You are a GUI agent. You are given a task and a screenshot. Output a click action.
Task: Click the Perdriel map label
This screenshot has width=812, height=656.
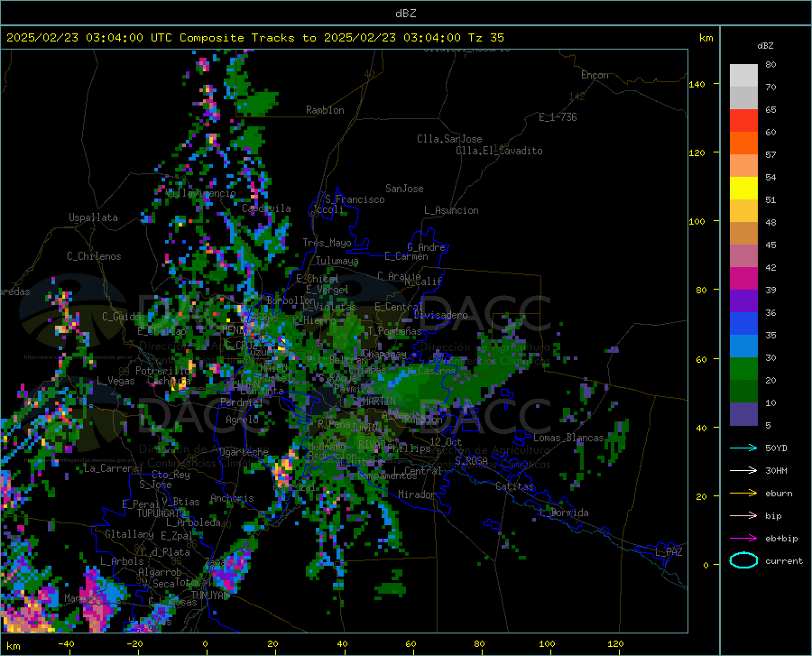pos(241,402)
